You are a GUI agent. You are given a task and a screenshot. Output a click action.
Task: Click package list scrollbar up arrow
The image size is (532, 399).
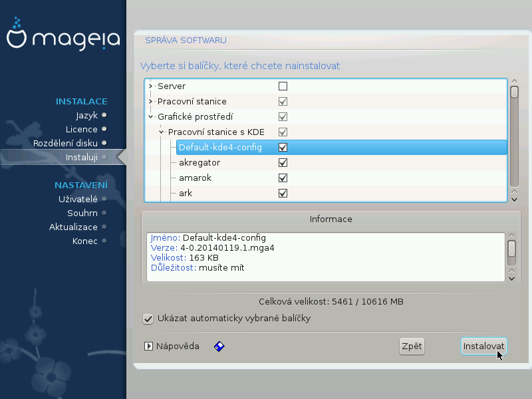(514, 81)
